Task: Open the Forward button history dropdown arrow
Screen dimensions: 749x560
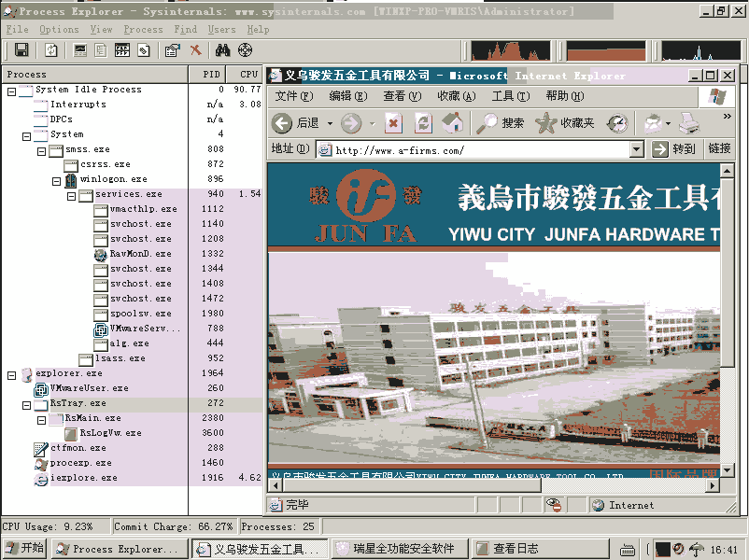Action: [x=372, y=123]
